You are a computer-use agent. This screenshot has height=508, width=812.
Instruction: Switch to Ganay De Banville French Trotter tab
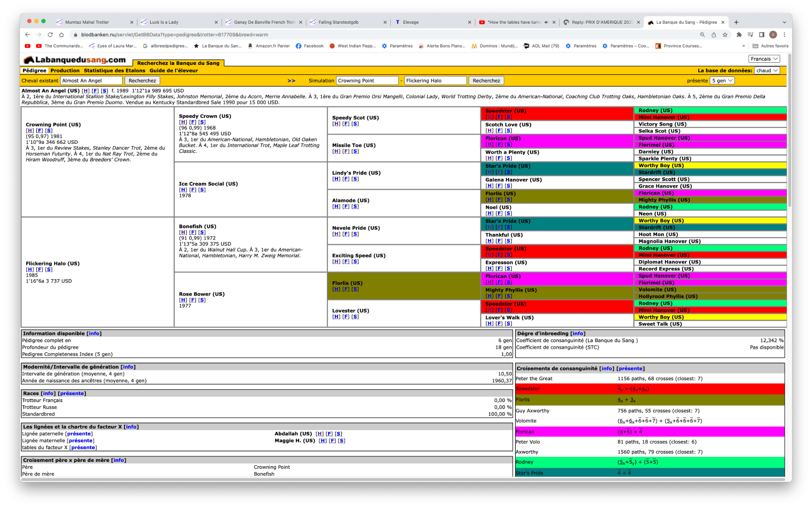[x=264, y=22]
